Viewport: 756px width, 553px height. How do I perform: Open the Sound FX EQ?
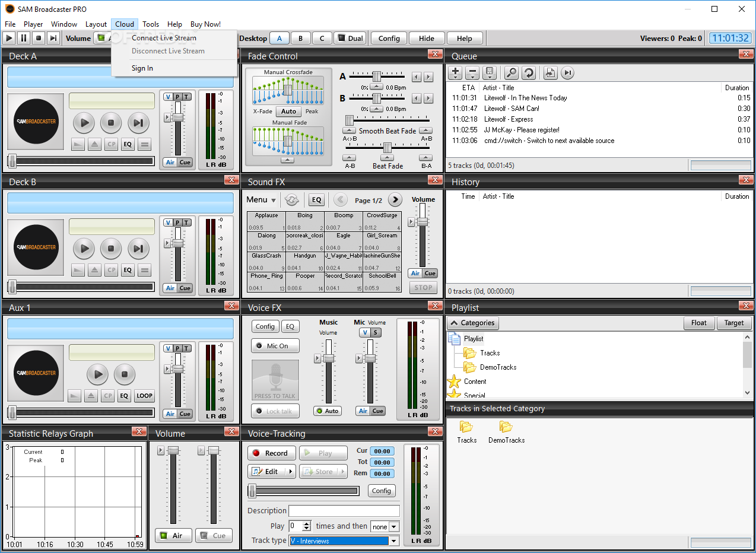317,200
